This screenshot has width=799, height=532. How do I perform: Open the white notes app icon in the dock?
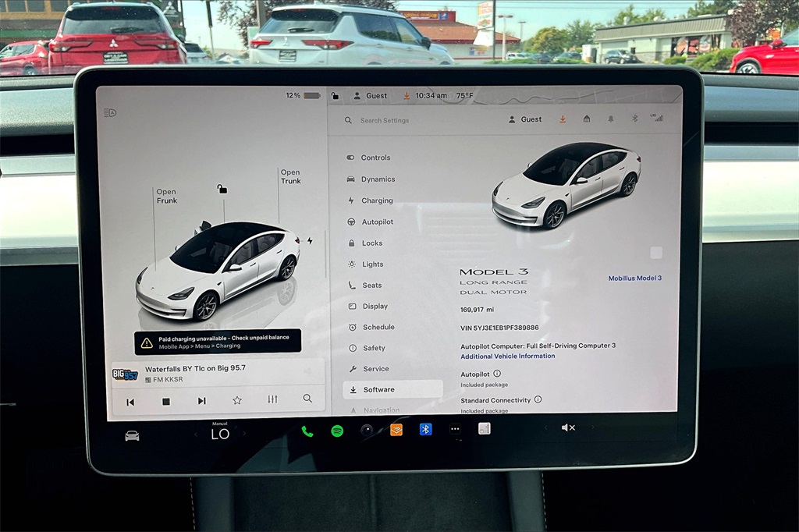pos(485,428)
